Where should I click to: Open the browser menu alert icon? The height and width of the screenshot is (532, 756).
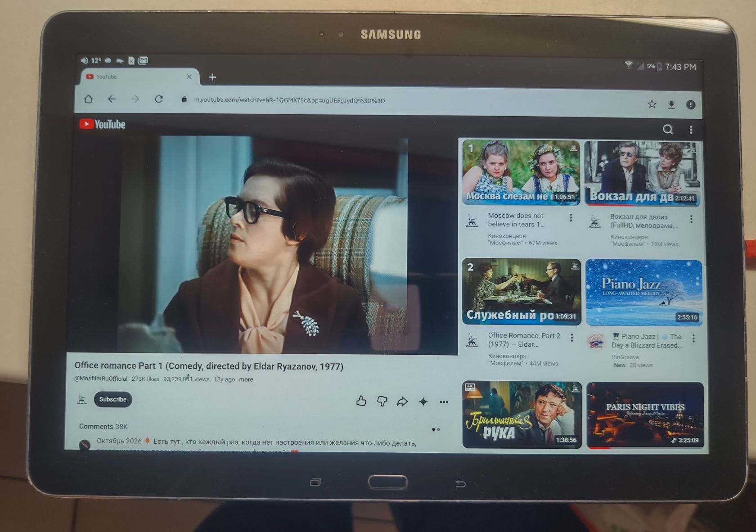pyautogui.click(x=691, y=105)
